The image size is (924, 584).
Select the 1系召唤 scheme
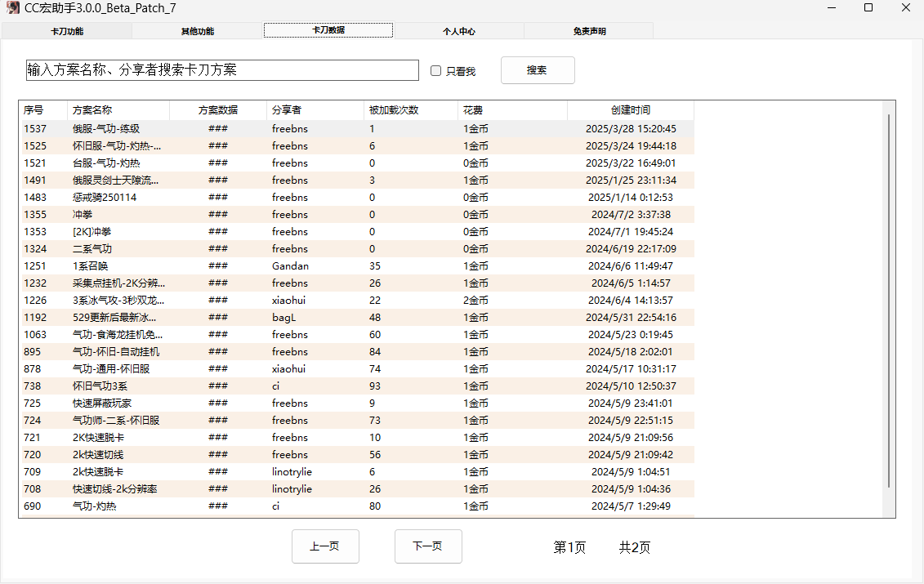358,265
